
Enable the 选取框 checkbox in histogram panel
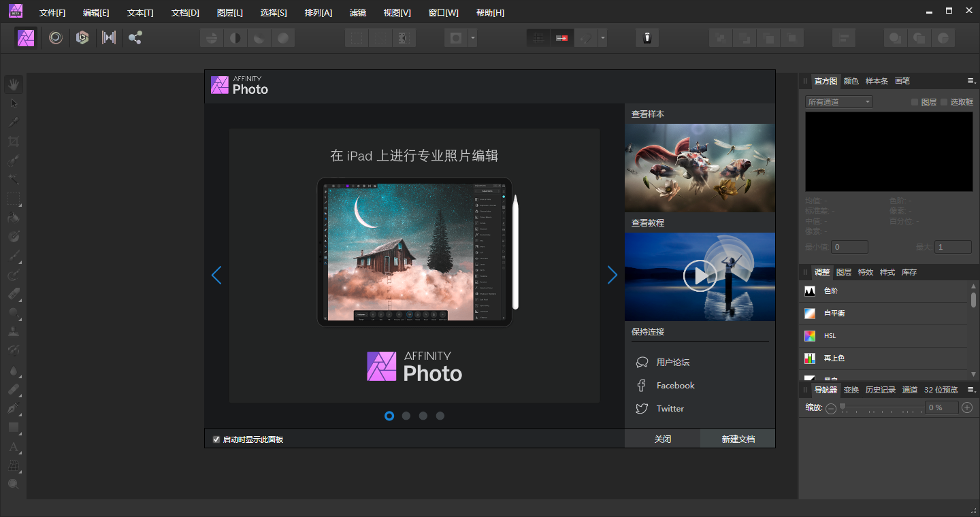944,102
